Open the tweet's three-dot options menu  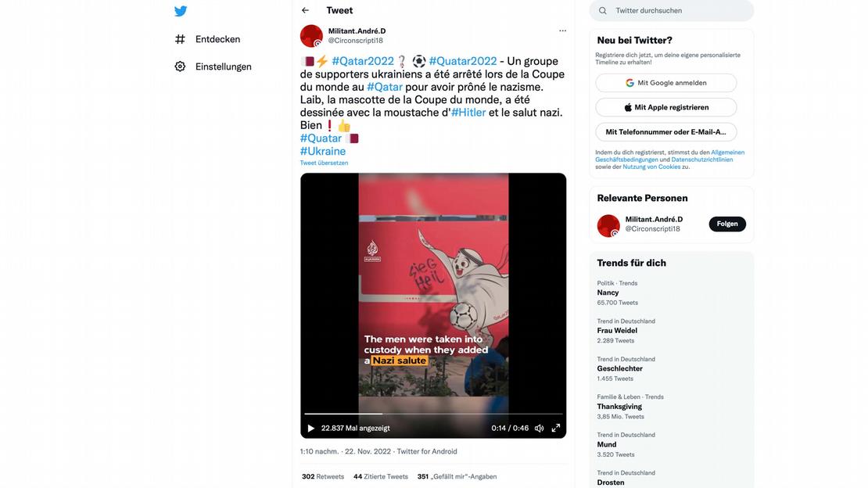pyautogui.click(x=562, y=29)
